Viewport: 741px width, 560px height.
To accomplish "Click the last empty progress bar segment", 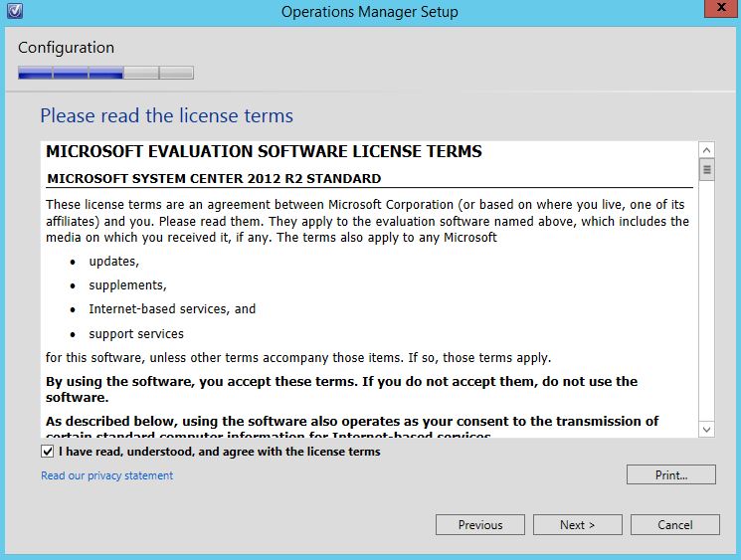I will click(176, 73).
